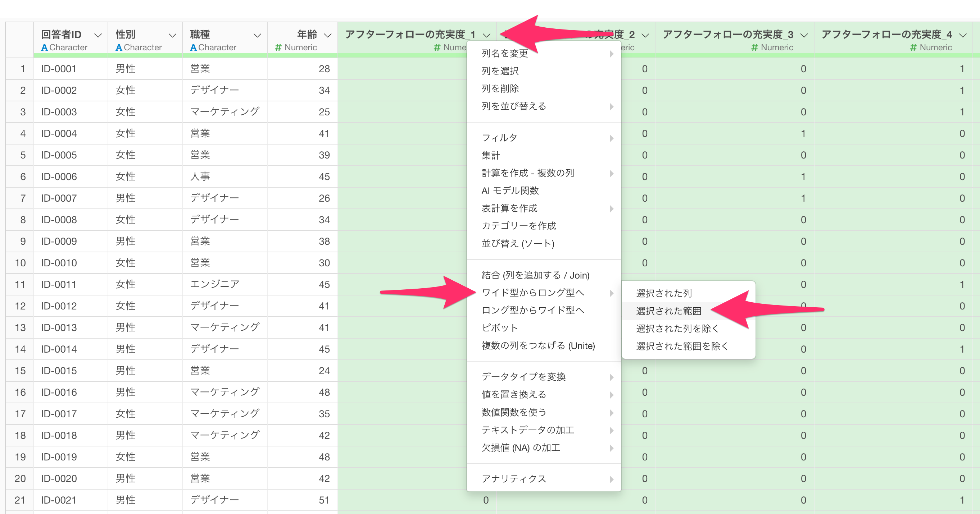This screenshot has width=980, height=514.
Task: Open the 回答者ID column dropdown arrow
Action: tap(98, 35)
